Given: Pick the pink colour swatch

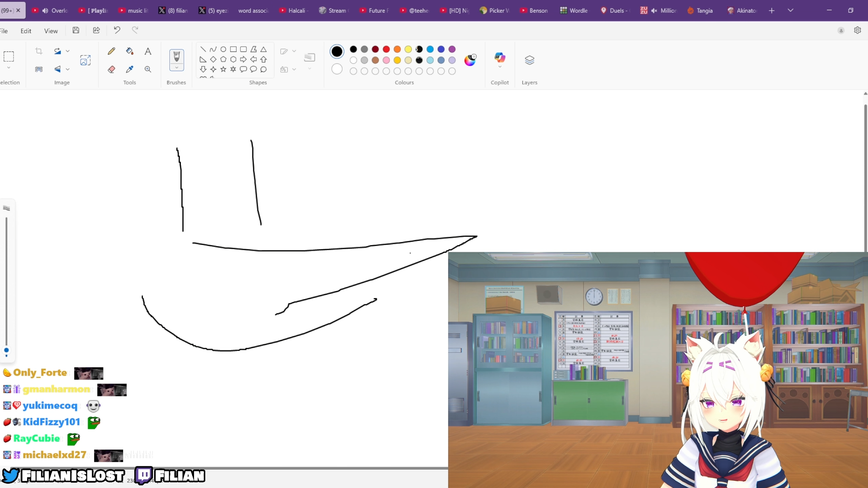Looking at the screenshot, I should pyautogui.click(x=386, y=60).
